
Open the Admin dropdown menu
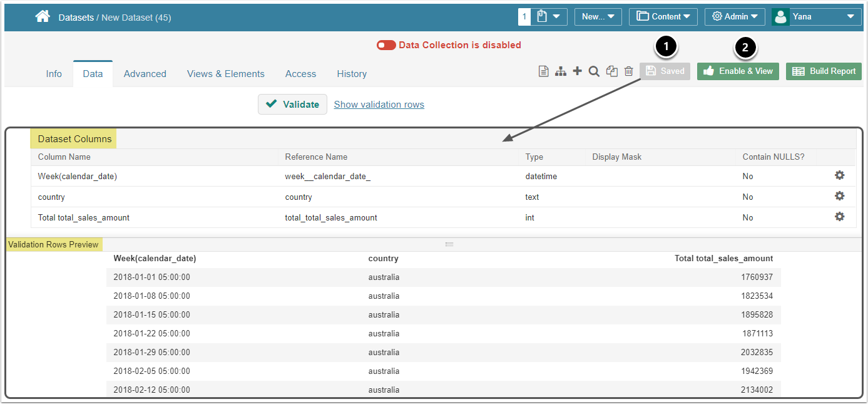(x=735, y=17)
